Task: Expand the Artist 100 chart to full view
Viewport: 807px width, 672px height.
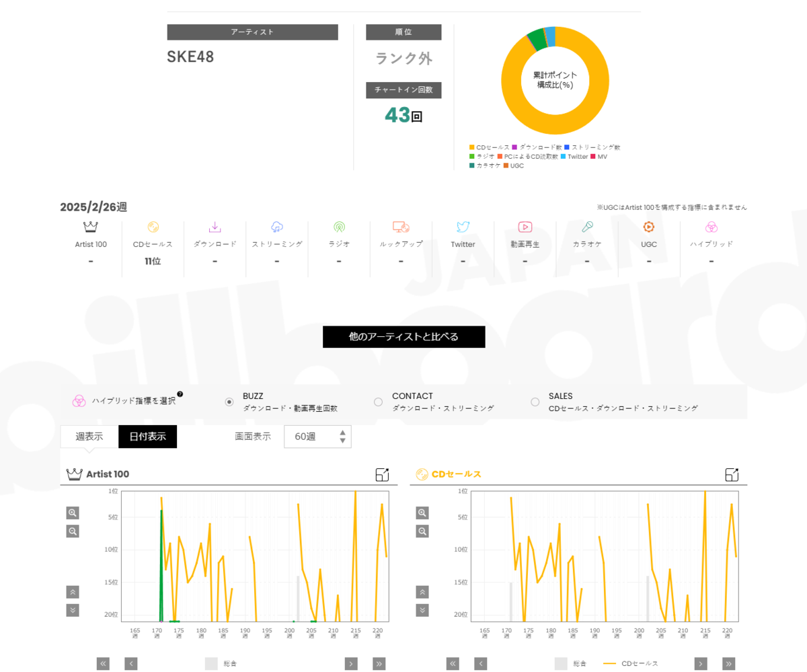Action: (x=382, y=474)
